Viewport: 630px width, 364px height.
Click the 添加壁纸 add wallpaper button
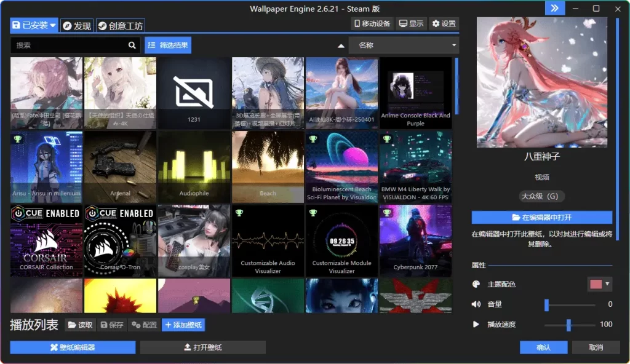click(x=183, y=325)
